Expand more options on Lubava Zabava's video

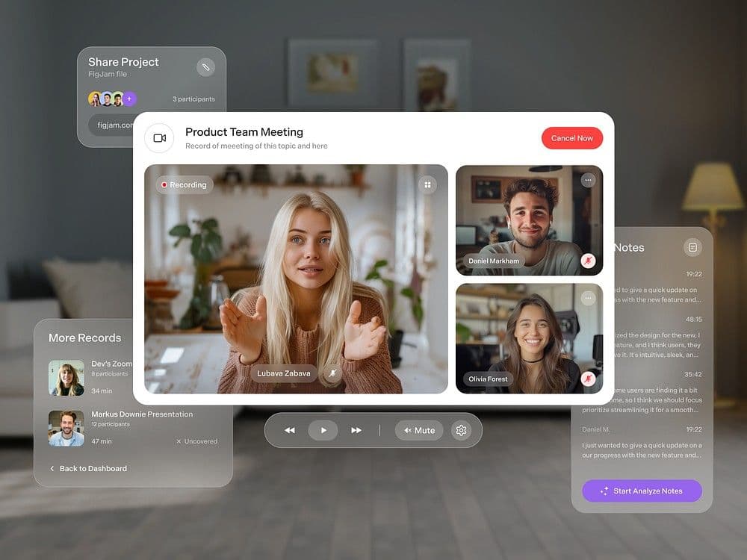click(427, 184)
